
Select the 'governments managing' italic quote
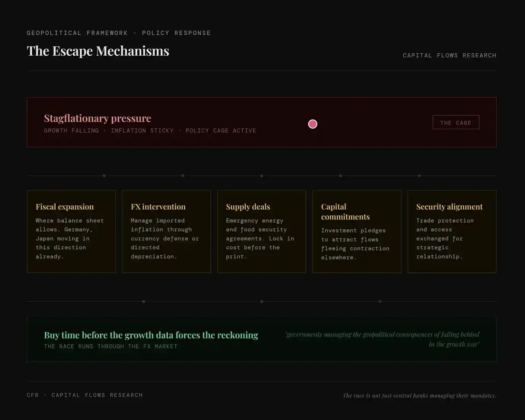pyautogui.click(x=382, y=339)
